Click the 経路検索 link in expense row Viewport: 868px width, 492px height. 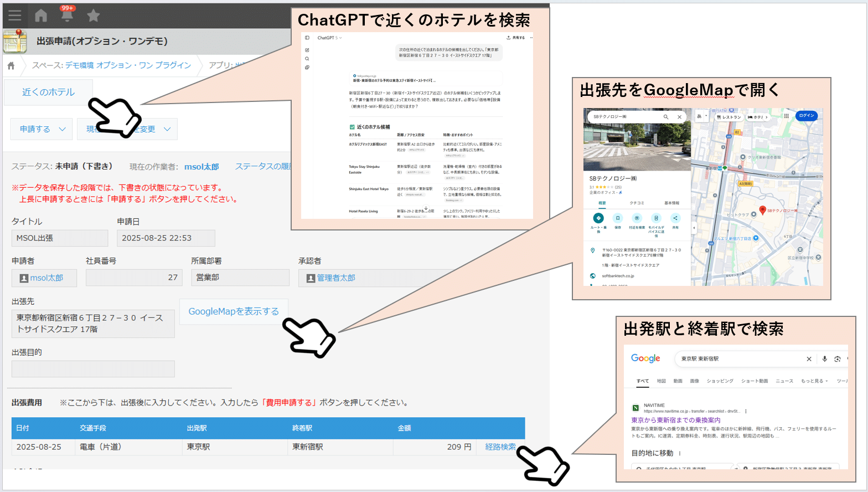[500, 447]
